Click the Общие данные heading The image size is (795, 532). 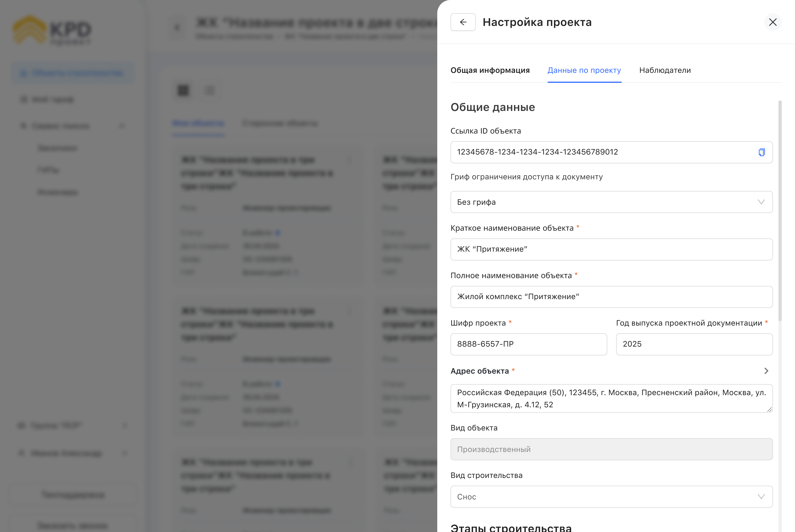[x=492, y=107]
